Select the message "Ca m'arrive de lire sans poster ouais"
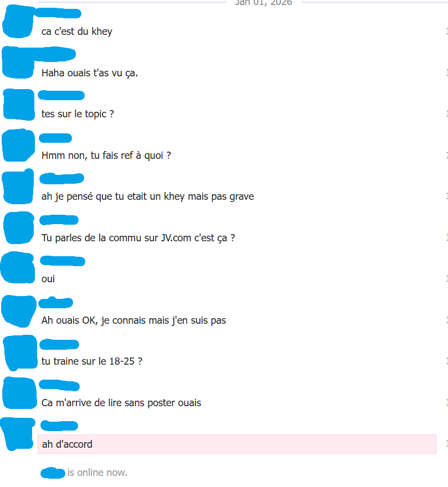448x487 pixels. 121,403
